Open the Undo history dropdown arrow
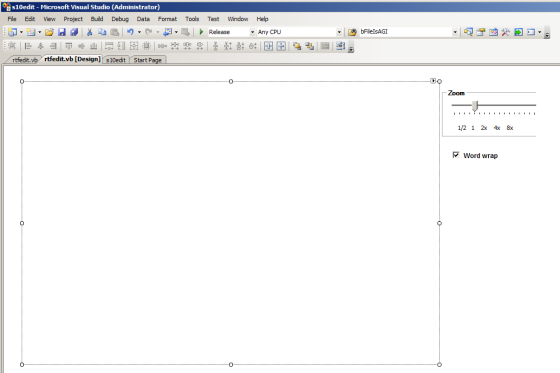 [x=139, y=32]
